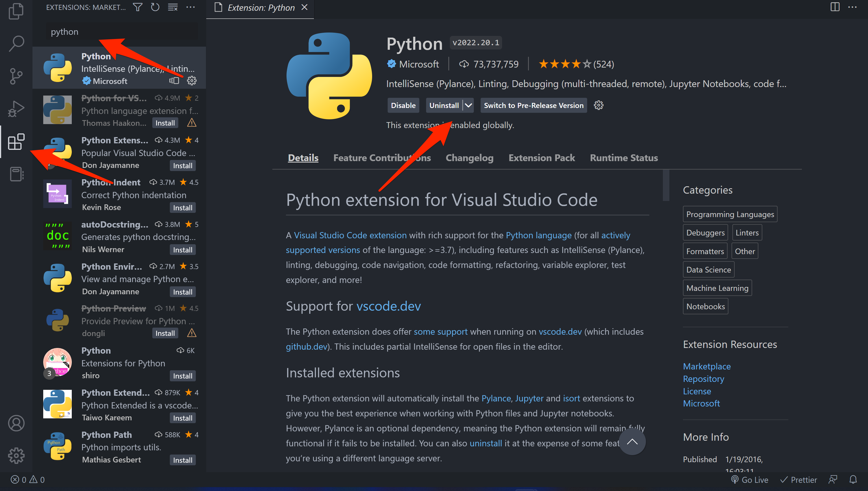Open Python extension settings gear menu

[598, 105]
